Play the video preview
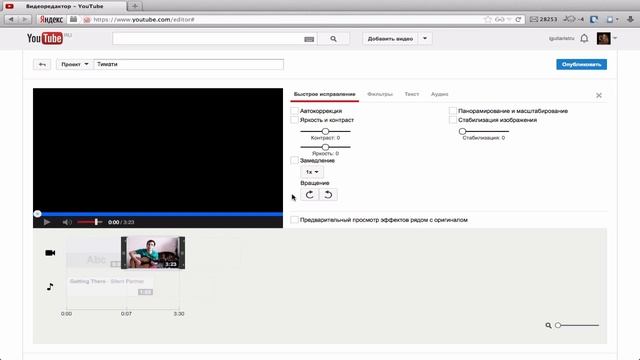Screen dimensions: 640x360 click(47, 222)
